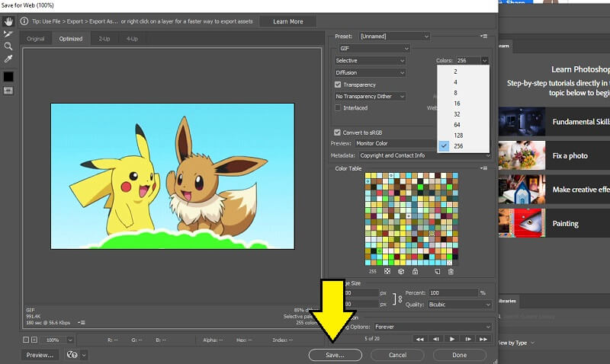Choose 16 colors from the list
This screenshot has width=610, height=364.
tap(464, 104)
